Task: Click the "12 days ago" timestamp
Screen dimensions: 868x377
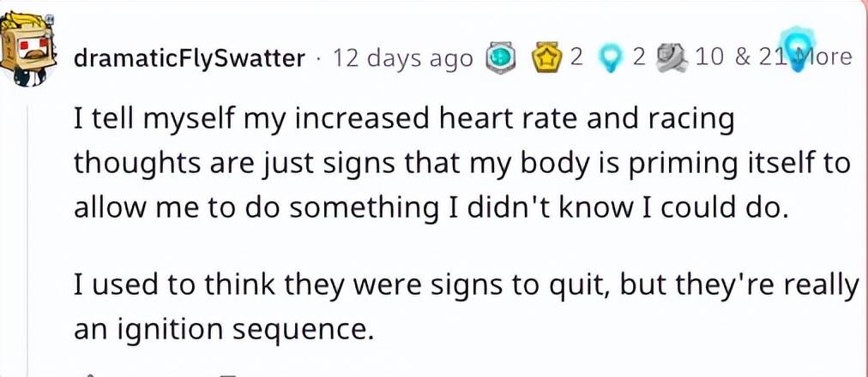Action: [402, 58]
